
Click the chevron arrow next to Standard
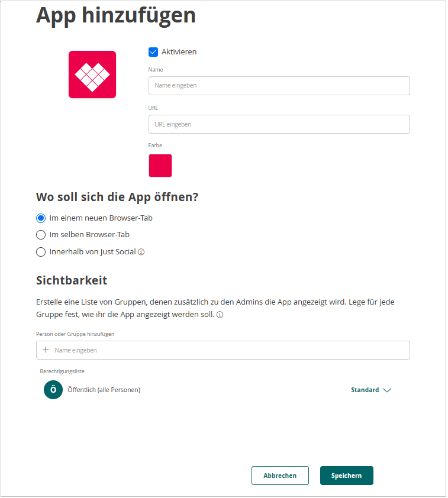tap(387, 390)
